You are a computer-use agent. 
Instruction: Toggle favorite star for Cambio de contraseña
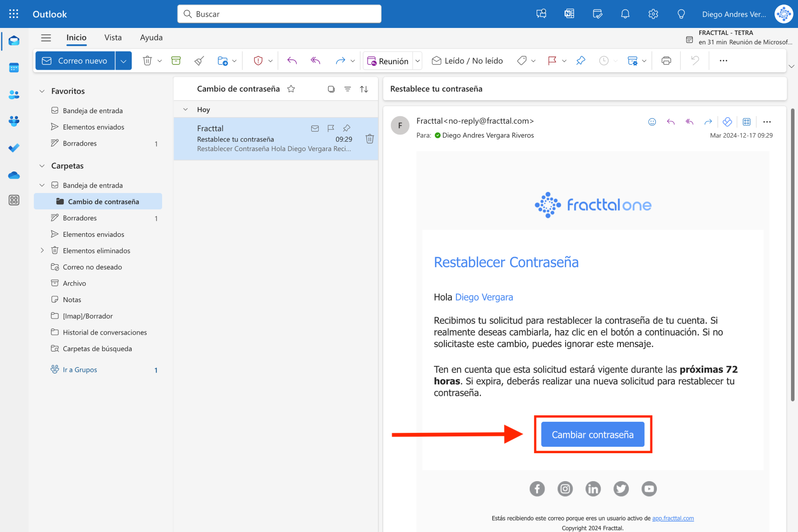pos(291,89)
